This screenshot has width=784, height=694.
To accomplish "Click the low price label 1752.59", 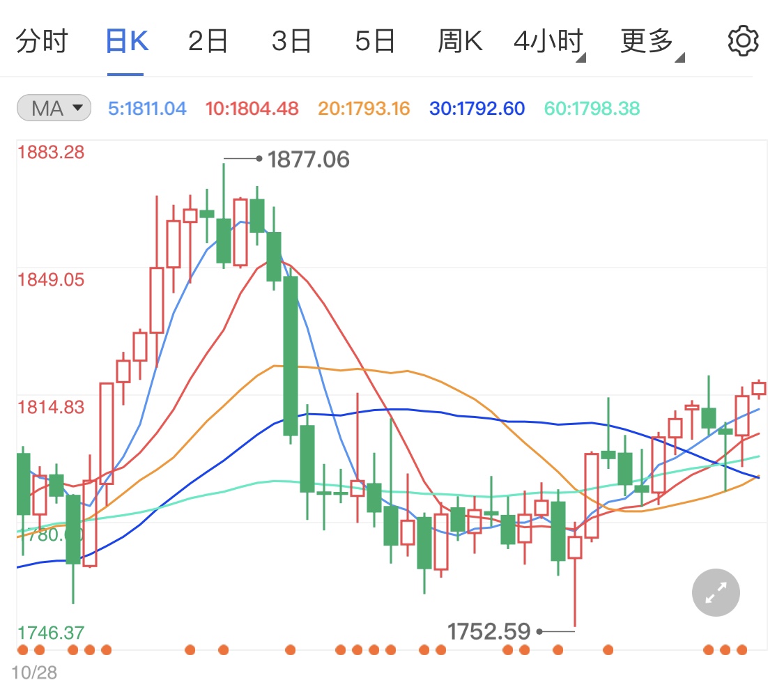I will tap(489, 631).
